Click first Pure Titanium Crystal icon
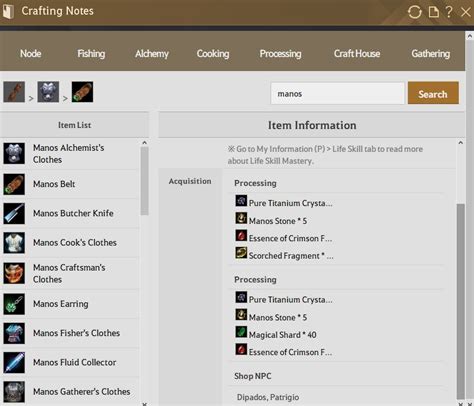The height and width of the screenshot is (406, 474). 241,201
